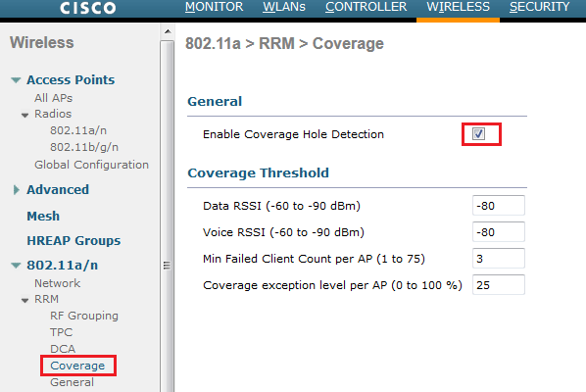Open the All APs link
The image size is (586, 392).
(x=54, y=98)
